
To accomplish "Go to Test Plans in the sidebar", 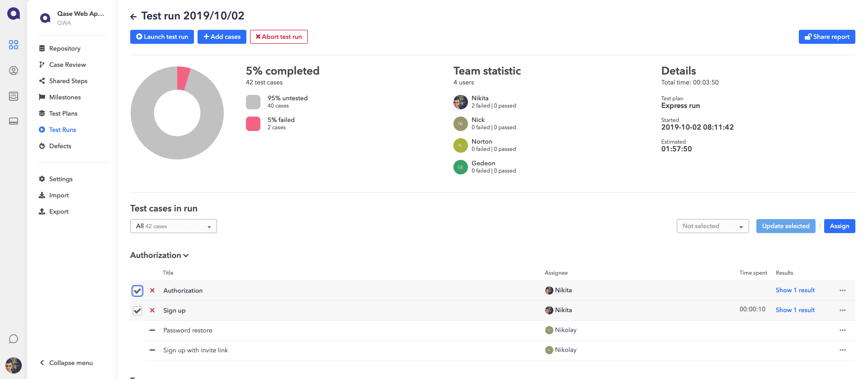I will (x=63, y=113).
